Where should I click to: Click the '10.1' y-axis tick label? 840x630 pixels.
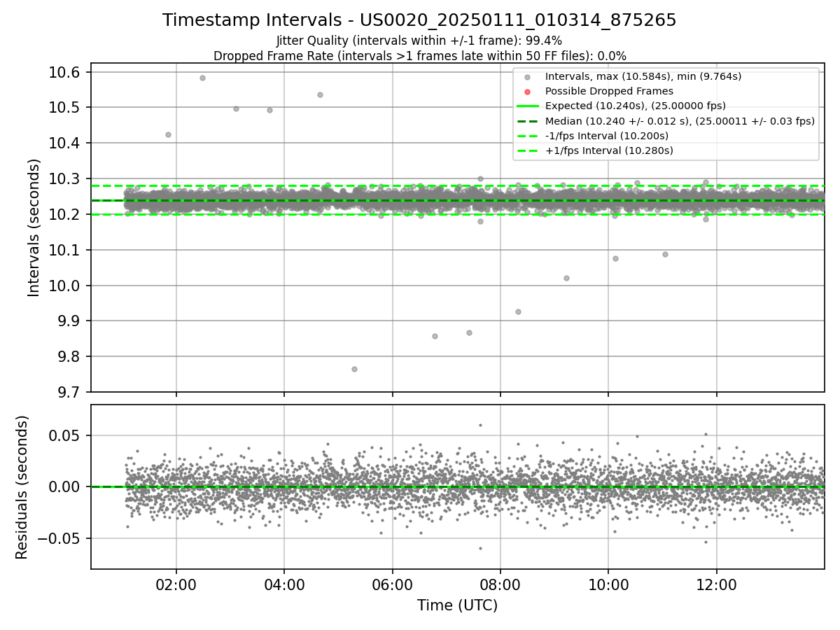pos(66,251)
